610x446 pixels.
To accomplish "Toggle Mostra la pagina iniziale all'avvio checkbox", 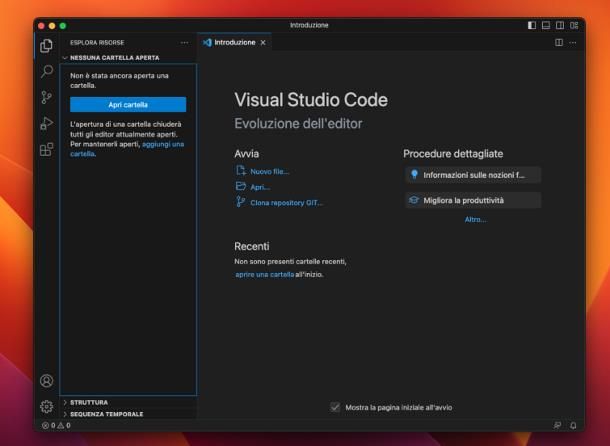I will coord(335,407).
